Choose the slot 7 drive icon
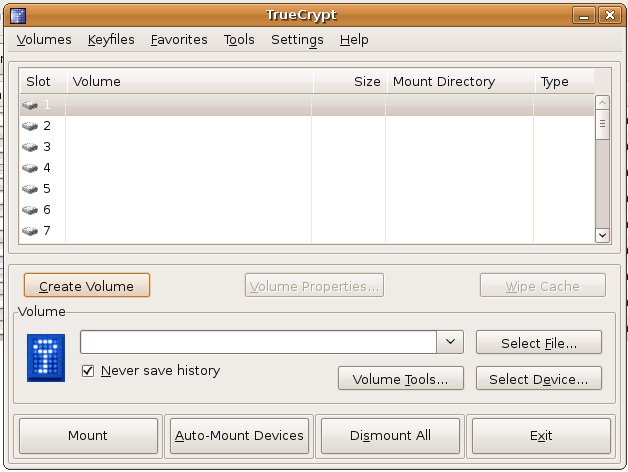Screen dimensions: 628x472 (31, 231)
